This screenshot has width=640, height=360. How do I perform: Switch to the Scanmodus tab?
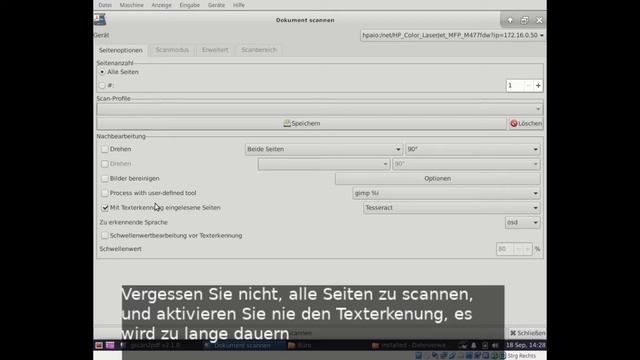tap(172, 50)
